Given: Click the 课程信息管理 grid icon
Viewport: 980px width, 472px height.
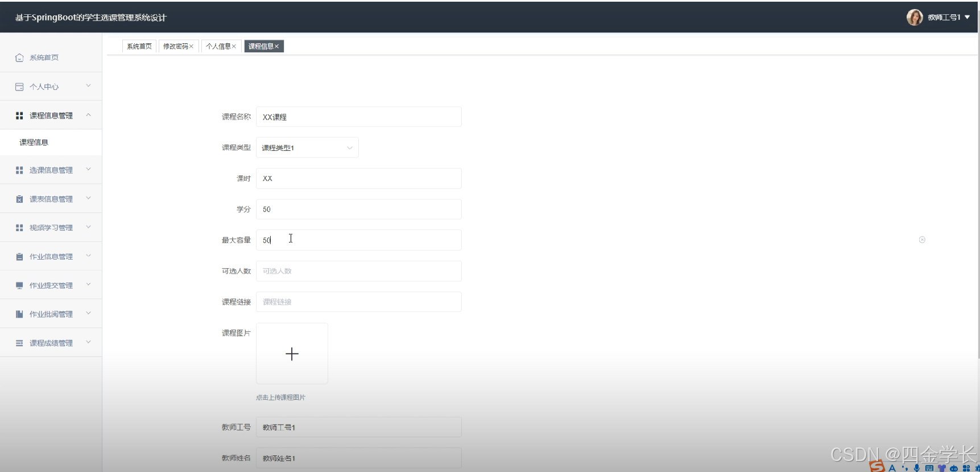Looking at the screenshot, I should point(19,116).
